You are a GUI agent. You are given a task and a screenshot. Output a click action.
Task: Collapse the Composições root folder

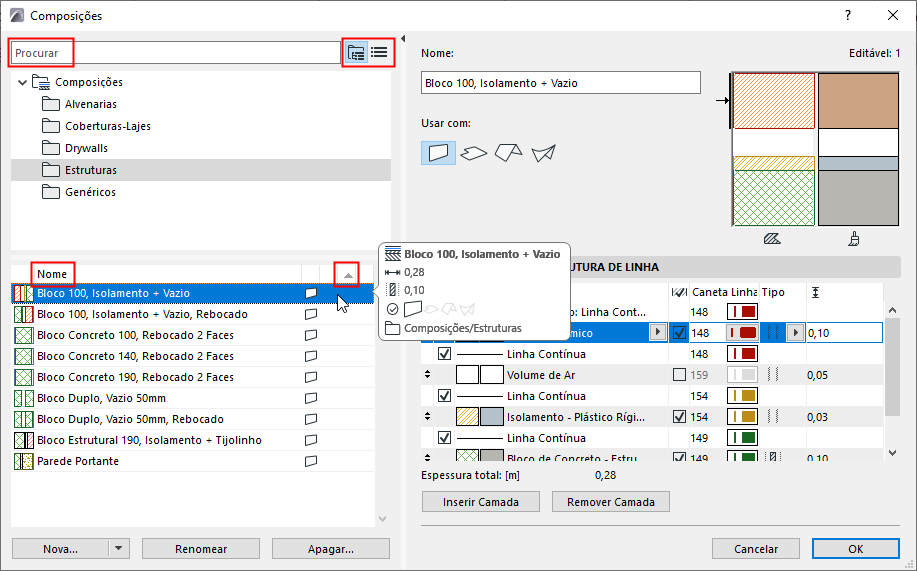click(x=22, y=82)
